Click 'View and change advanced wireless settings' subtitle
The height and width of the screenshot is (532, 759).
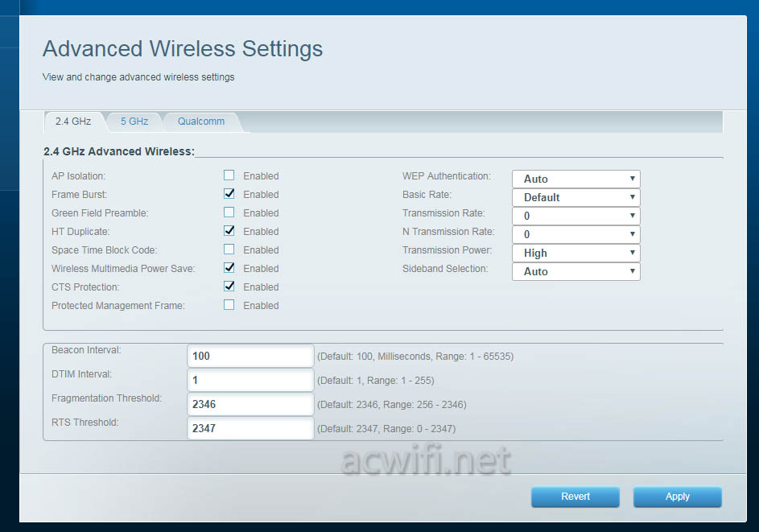click(138, 77)
